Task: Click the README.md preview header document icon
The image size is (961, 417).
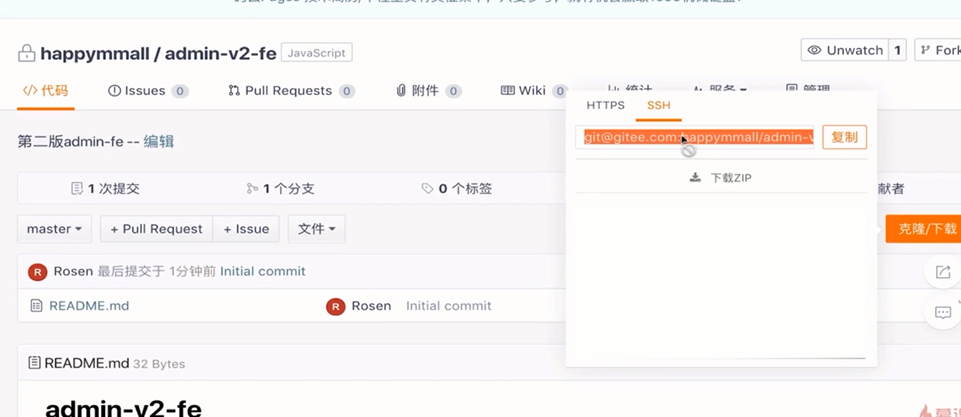Action: point(35,363)
